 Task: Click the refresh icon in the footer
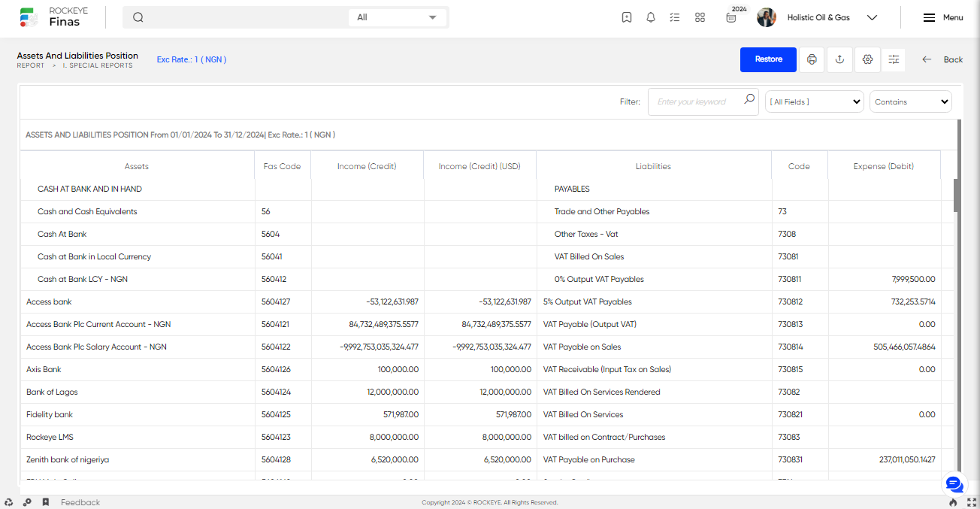tap(9, 502)
